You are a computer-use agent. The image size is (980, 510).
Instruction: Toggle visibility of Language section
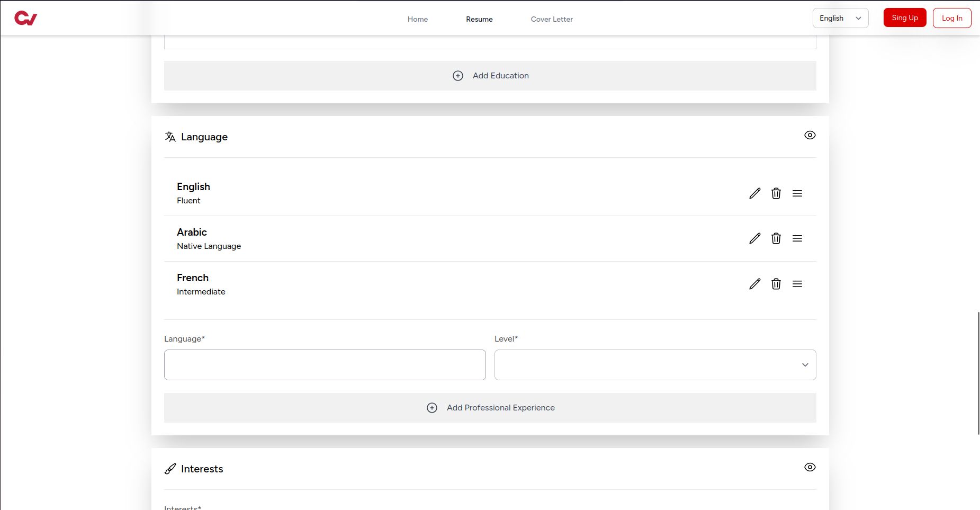click(810, 135)
